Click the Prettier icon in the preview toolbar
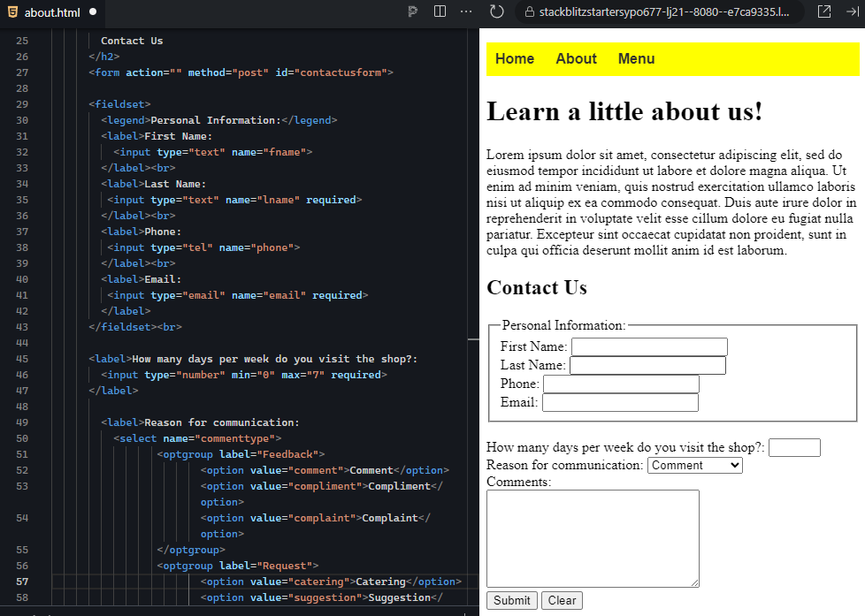The height and width of the screenshot is (616, 865). coord(412,11)
